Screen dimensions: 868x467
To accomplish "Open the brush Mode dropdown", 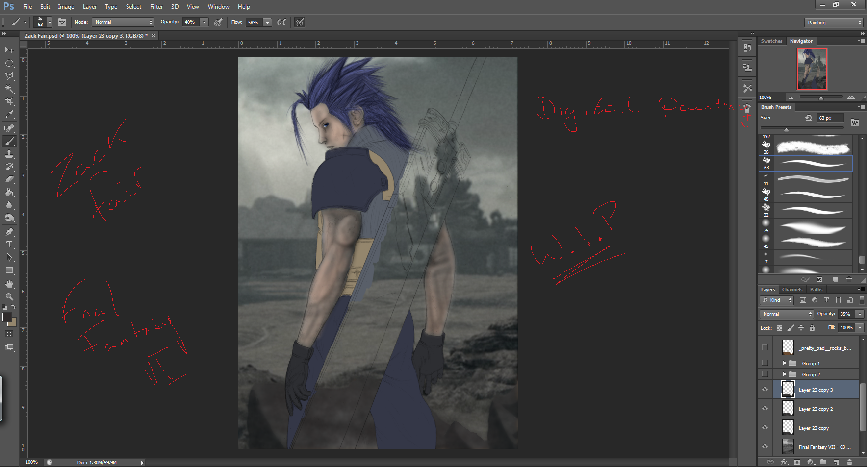I will 123,22.
